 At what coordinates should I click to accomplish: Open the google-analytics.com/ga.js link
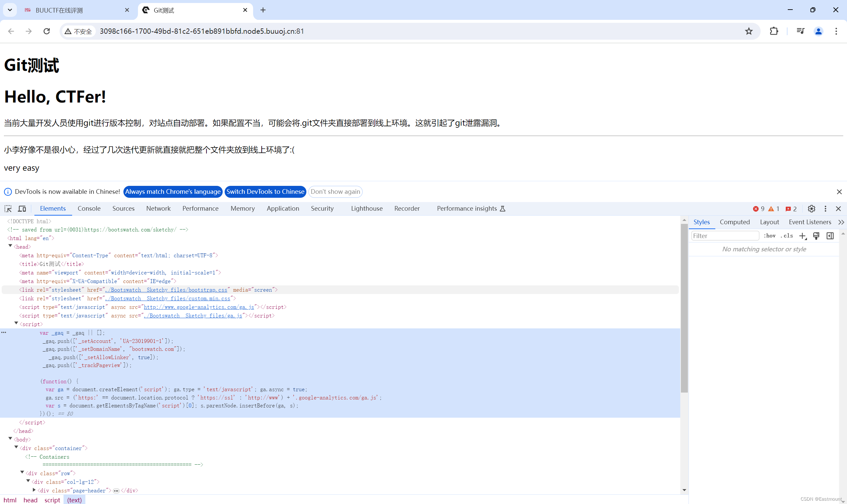click(x=199, y=307)
